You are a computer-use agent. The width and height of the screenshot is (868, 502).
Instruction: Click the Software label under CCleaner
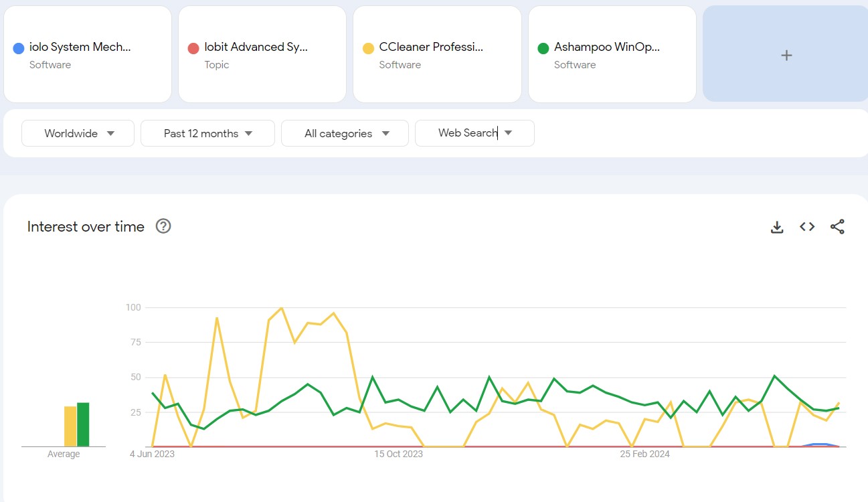pyautogui.click(x=400, y=65)
